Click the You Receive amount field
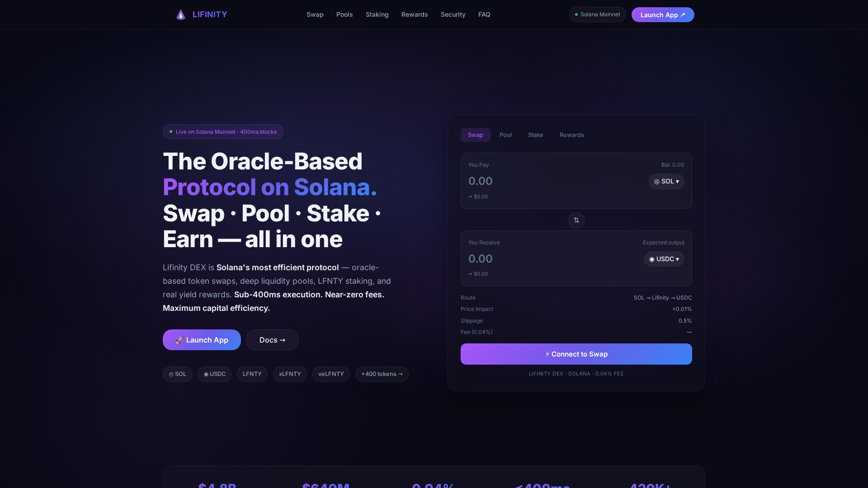868x488 pixels. tap(553, 259)
